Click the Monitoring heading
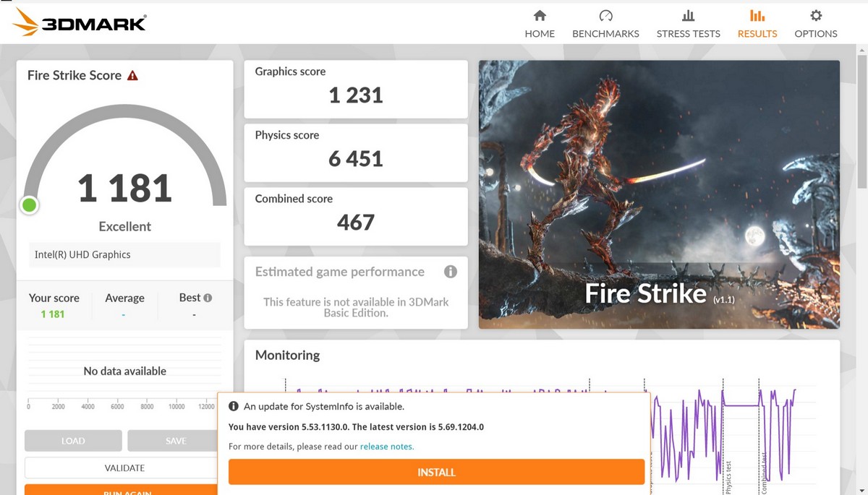Screen dimensions: 868x495 (287, 355)
